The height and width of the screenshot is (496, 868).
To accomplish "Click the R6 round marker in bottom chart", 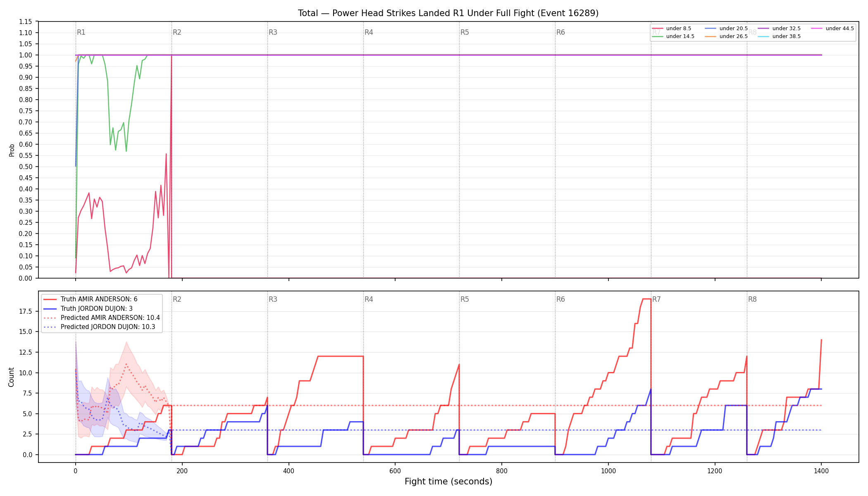I will click(x=560, y=299).
